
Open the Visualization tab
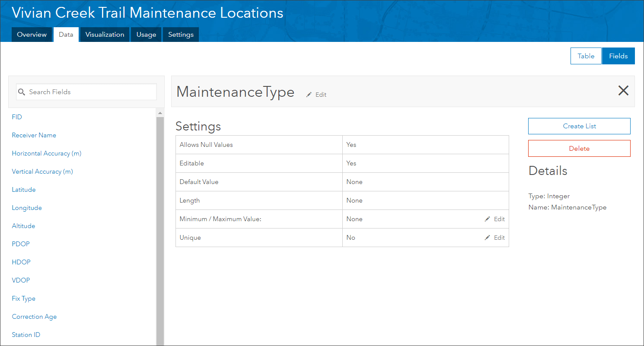click(105, 35)
